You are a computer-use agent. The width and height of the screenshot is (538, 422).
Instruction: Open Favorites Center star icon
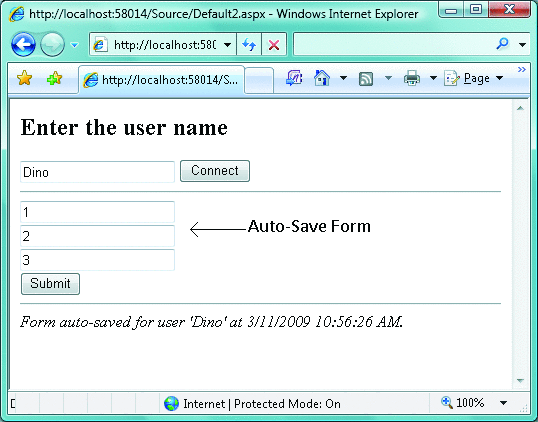pyautogui.click(x=24, y=78)
